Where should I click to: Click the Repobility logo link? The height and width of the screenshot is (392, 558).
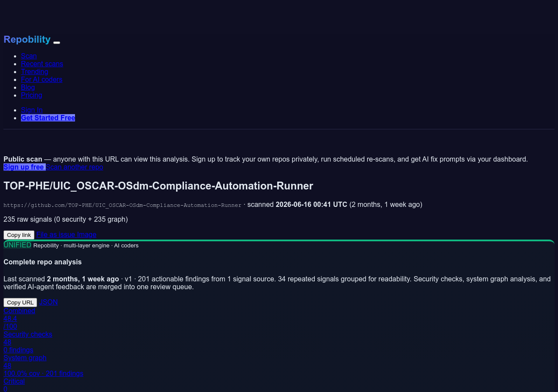point(27,40)
